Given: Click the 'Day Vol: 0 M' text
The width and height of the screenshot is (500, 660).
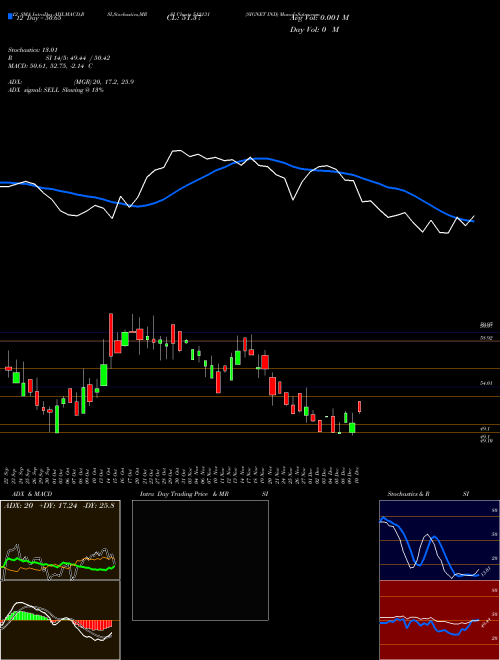Looking at the screenshot, I should tap(314, 30).
